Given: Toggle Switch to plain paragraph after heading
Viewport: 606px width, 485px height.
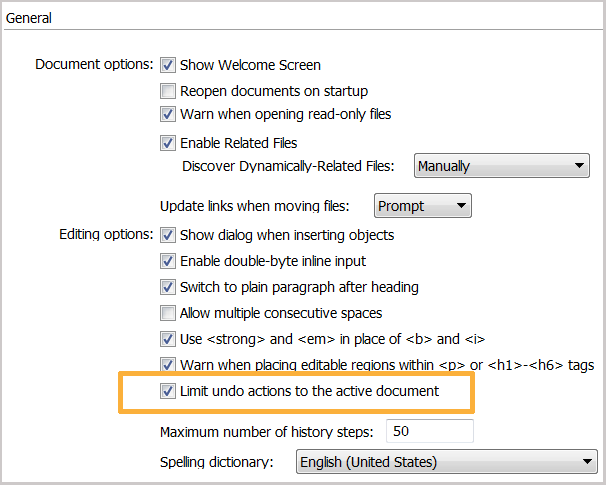Looking at the screenshot, I should (167, 288).
